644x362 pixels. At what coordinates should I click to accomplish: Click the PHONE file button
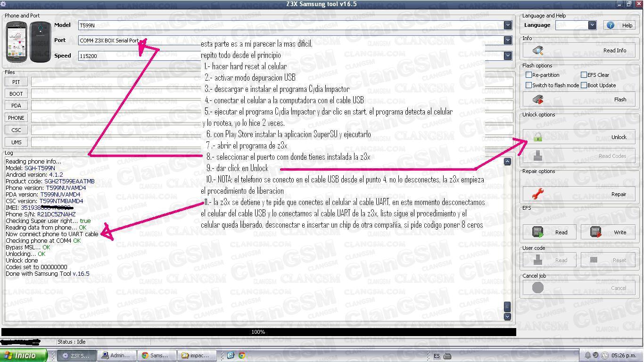click(x=16, y=118)
